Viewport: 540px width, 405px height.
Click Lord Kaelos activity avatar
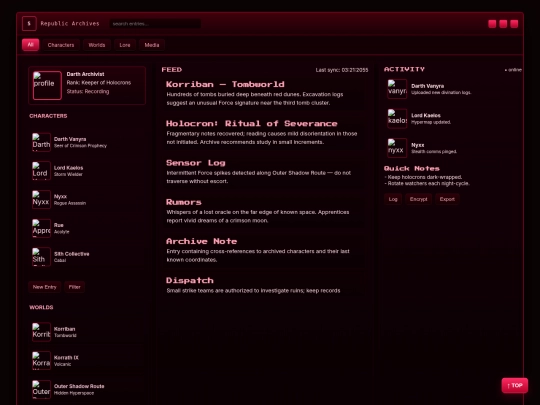click(x=397, y=118)
